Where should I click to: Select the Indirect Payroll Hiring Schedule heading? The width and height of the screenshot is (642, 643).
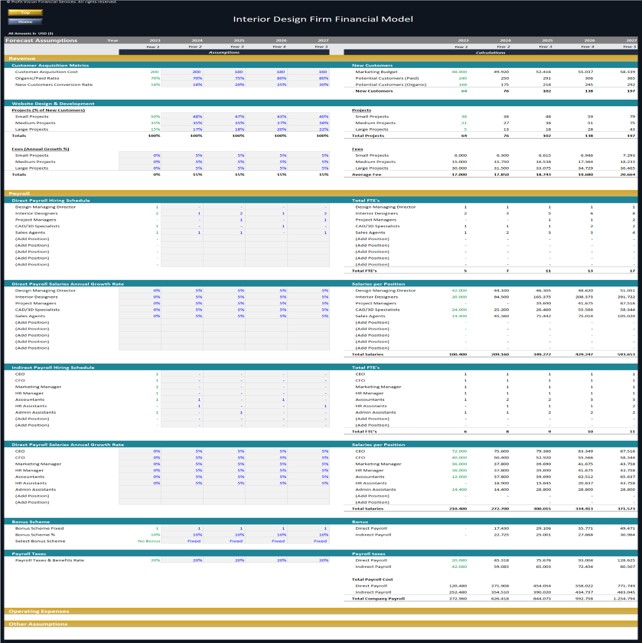coord(53,367)
